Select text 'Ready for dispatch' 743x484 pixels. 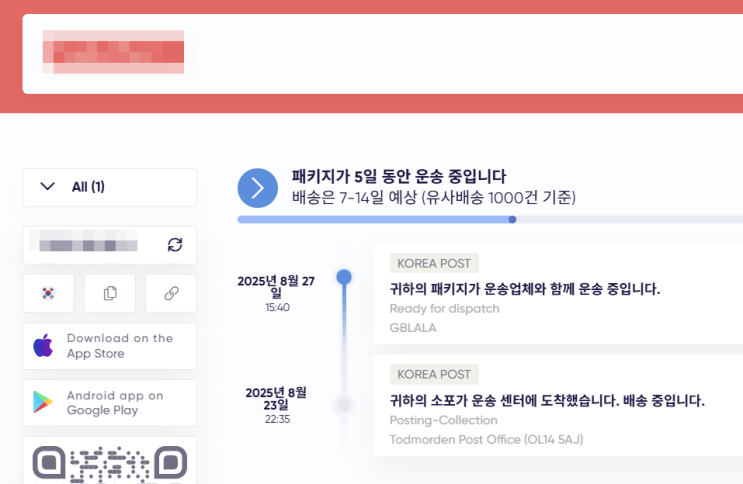click(x=444, y=309)
